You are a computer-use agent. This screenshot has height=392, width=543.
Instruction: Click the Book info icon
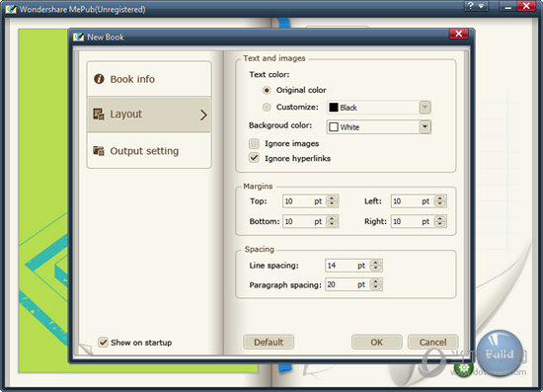[x=99, y=79]
